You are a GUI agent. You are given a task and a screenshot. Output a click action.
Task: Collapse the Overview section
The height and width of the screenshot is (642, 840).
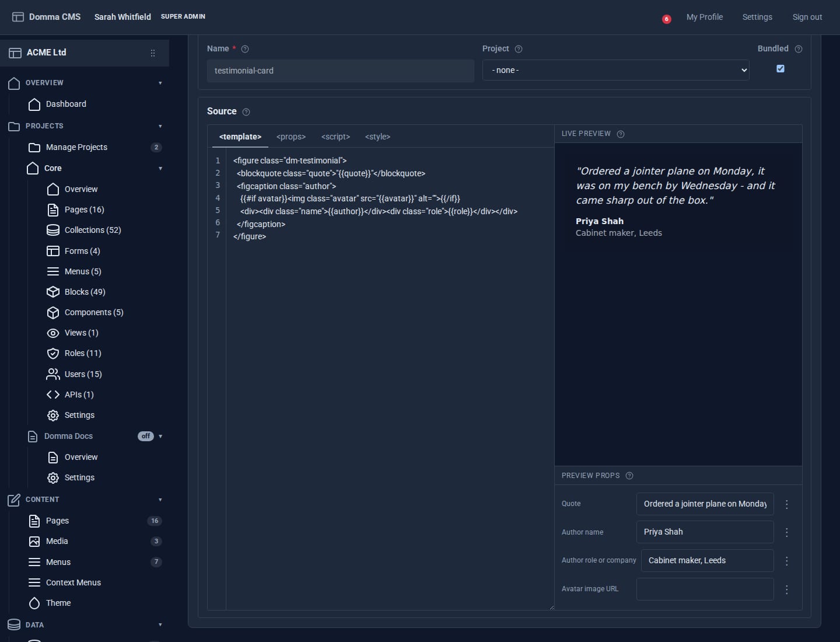pyautogui.click(x=160, y=83)
